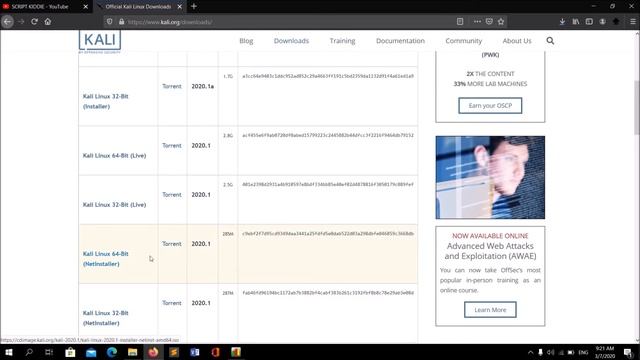
Task: Open the Action Center notifications icon
Action: pyautogui.click(x=628, y=352)
